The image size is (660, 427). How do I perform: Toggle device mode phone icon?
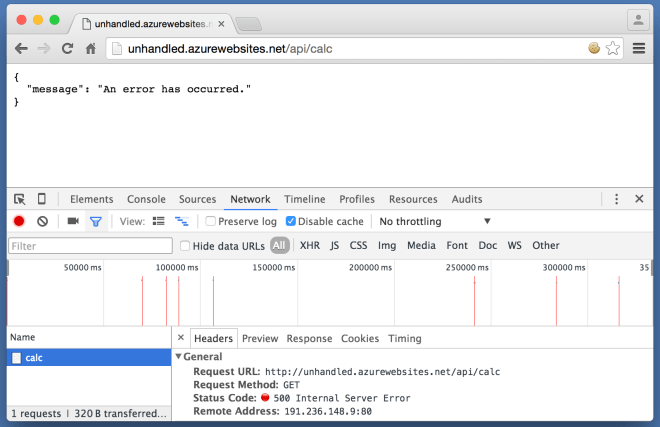[x=42, y=199]
